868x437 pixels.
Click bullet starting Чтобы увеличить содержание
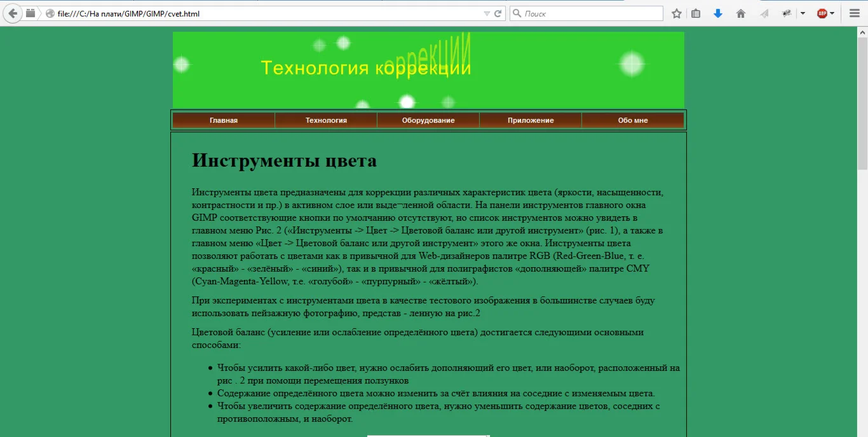pyautogui.click(x=439, y=412)
